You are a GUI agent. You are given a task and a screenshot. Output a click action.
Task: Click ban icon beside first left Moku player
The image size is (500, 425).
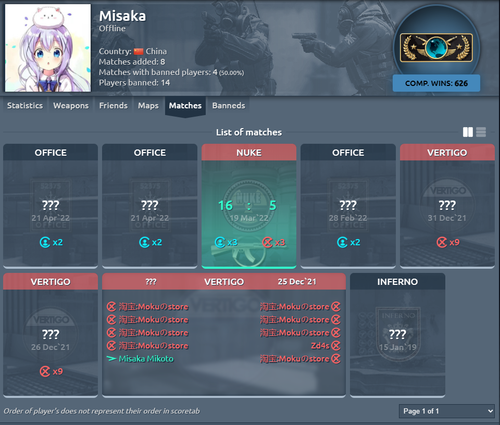(x=111, y=306)
